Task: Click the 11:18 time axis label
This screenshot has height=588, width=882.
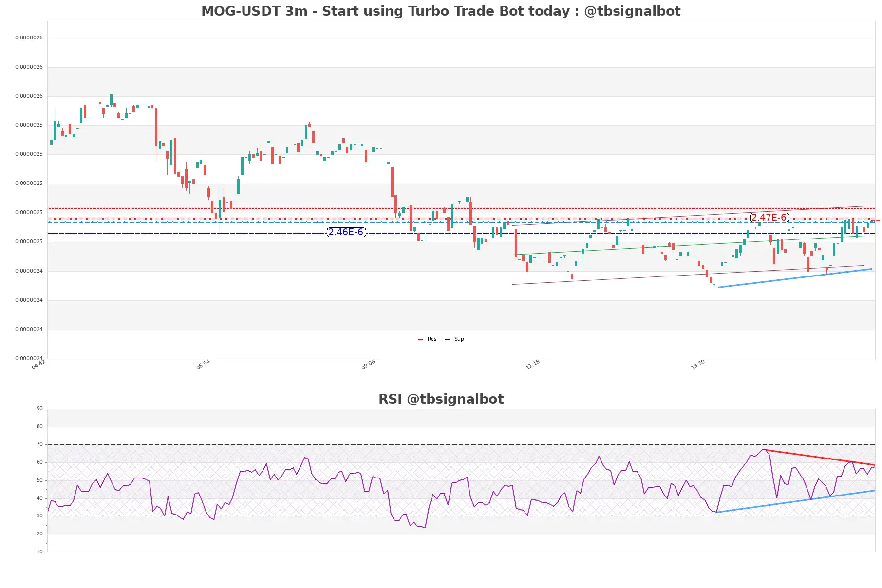Action: click(x=533, y=365)
